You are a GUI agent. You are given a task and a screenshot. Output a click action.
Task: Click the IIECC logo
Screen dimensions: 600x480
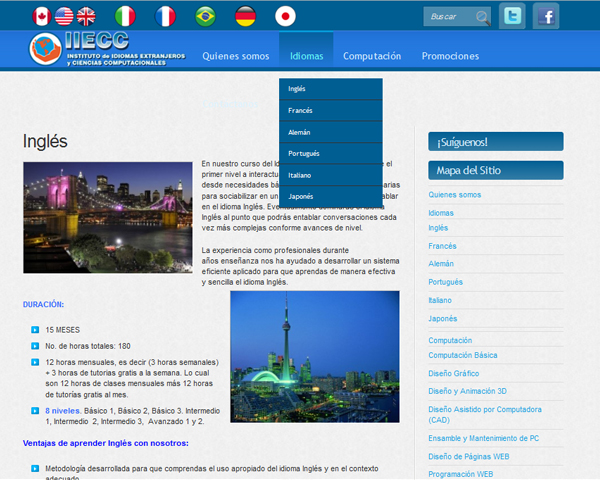[106, 50]
